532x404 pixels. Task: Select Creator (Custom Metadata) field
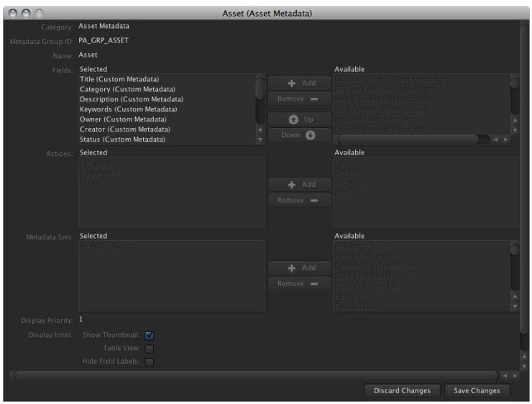125,129
